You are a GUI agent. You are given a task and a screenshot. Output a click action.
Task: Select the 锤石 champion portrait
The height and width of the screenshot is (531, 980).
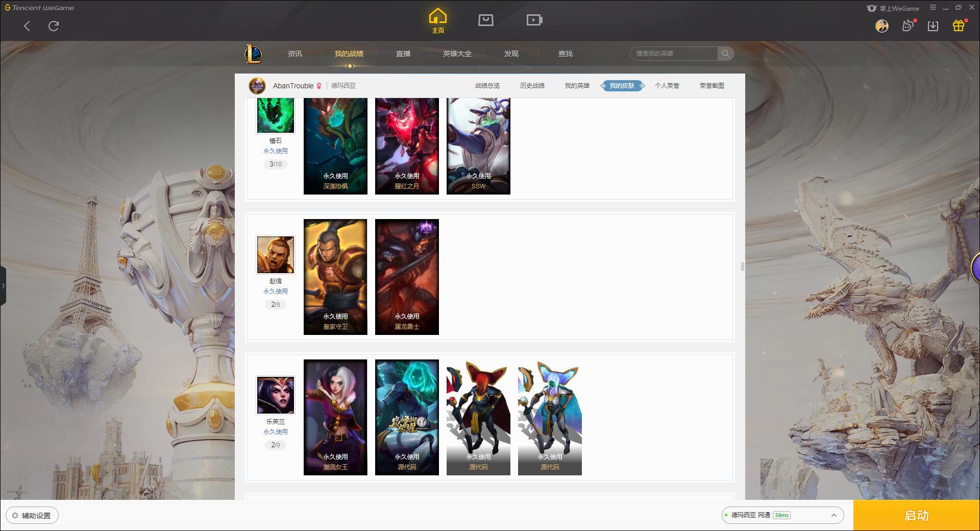click(x=276, y=115)
